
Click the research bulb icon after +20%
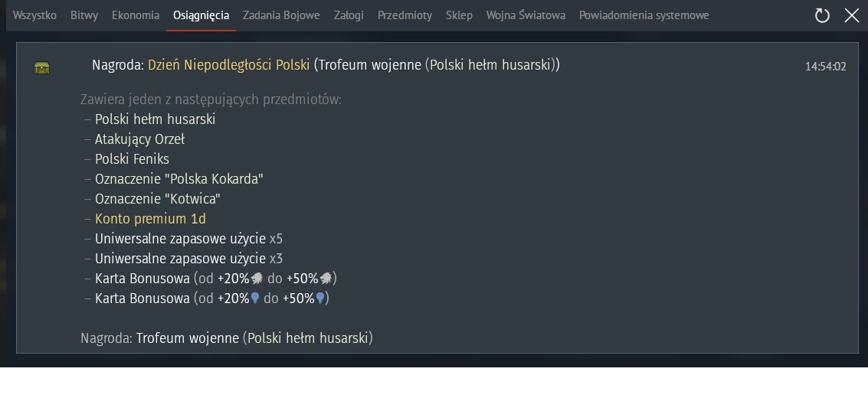pos(256,298)
